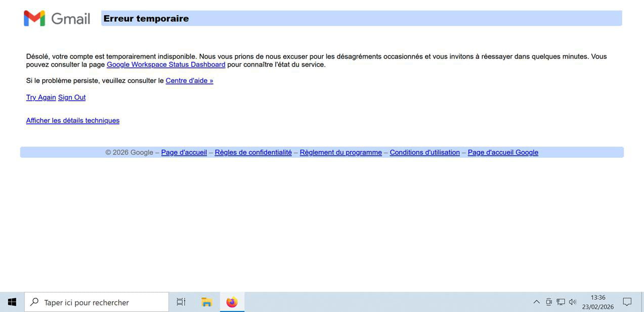
Task: Open the Windows Start menu
Action: [x=12, y=302]
